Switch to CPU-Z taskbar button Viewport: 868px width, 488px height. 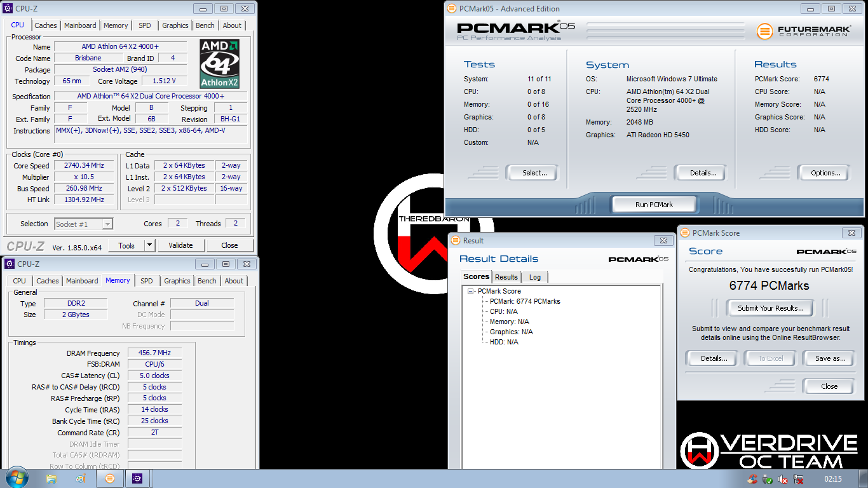coord(138,478)
